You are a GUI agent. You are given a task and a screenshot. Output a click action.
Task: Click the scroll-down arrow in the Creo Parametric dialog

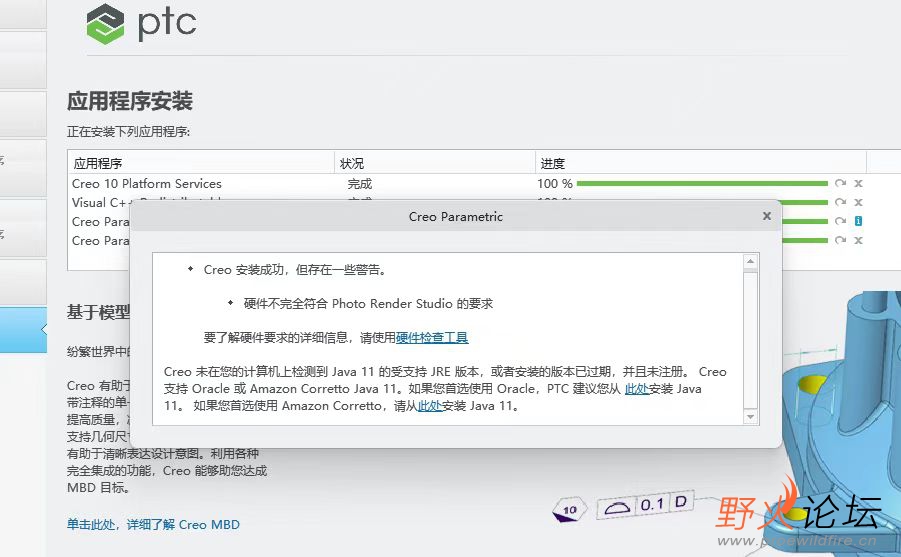(750, 416)
